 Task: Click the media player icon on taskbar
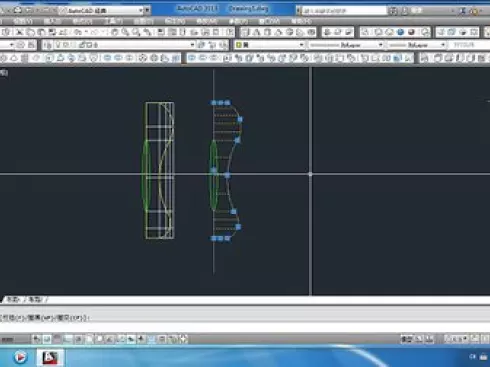click(x=20, y=358)
